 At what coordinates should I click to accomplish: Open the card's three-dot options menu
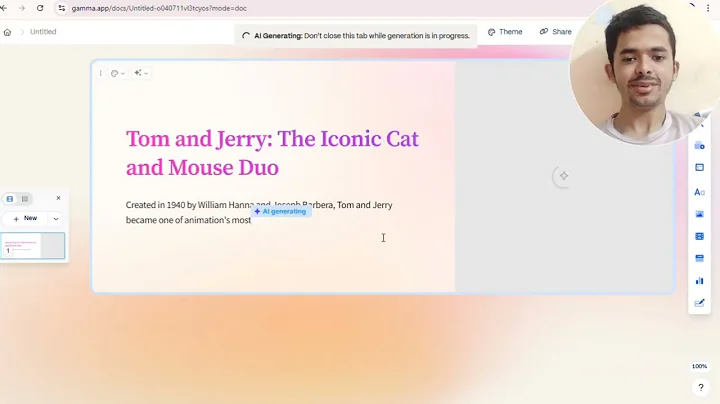tap(101, 73)
